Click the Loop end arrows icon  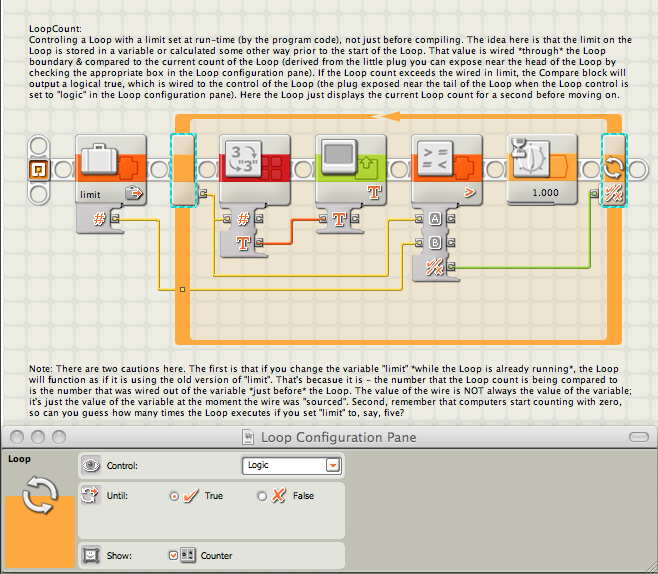tap(614, 167)
